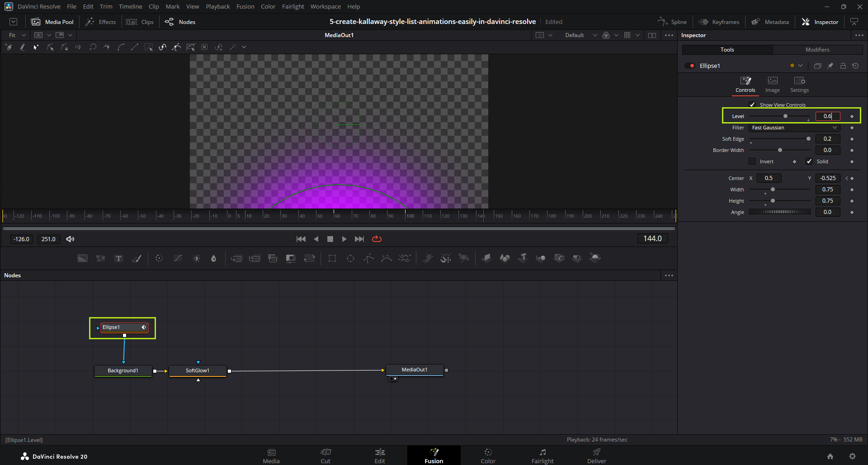The height and width of the screenshot is (465, 868).
Task: Uncheck Show View Controls checkbox
Action: tap(752, 104)
